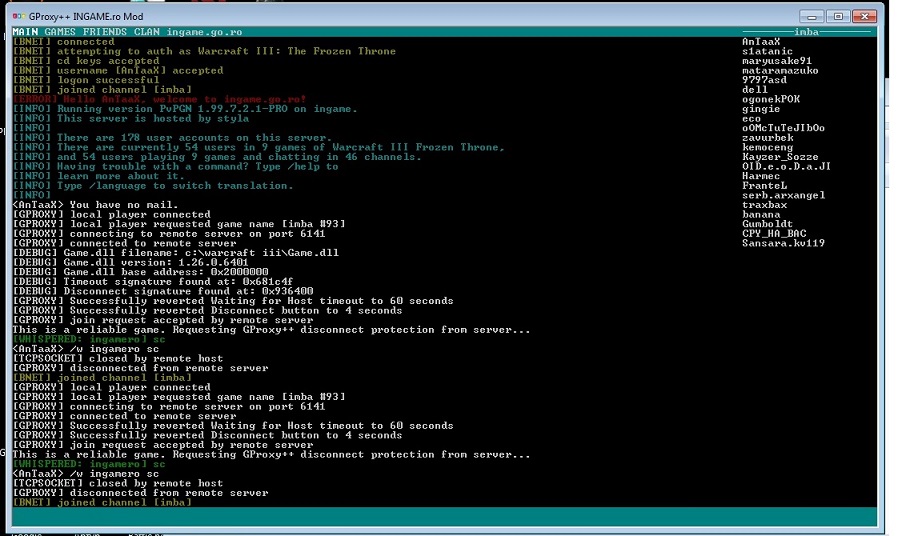922x536 pixels.
Task: Switch to the MAIN tab
Action: pyautogui.click(x=25, y=32)
